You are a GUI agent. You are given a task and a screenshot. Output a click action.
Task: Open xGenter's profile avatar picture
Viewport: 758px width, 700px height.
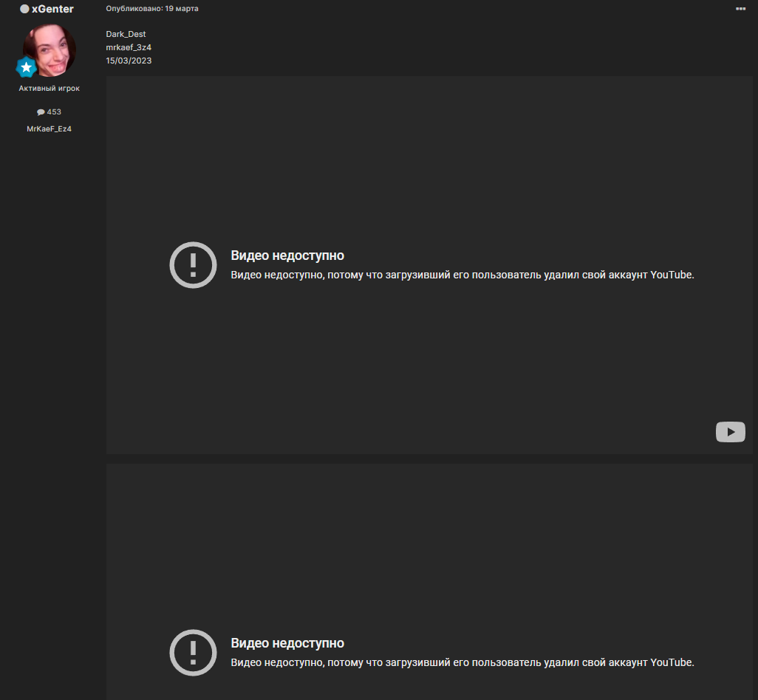pos(49,50)
